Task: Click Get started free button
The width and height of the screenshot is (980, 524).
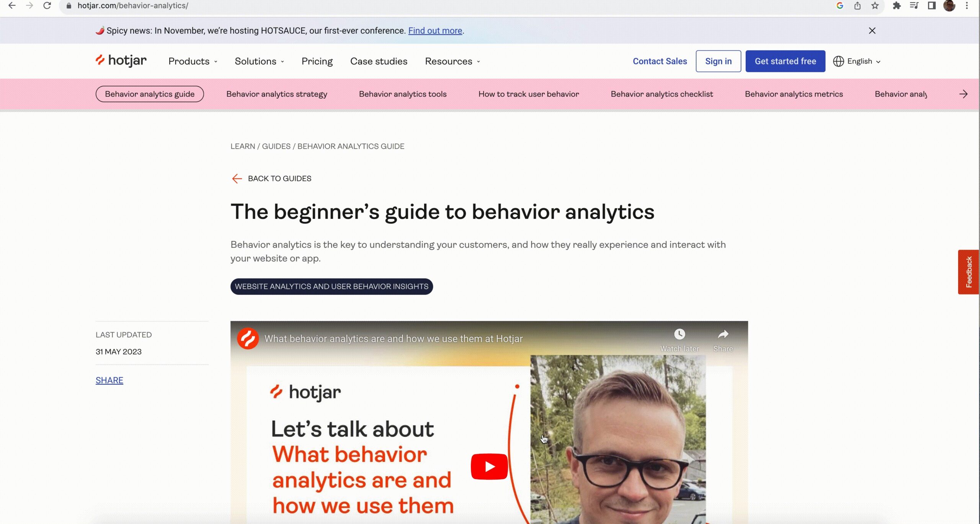Action: tap(785, 61)
